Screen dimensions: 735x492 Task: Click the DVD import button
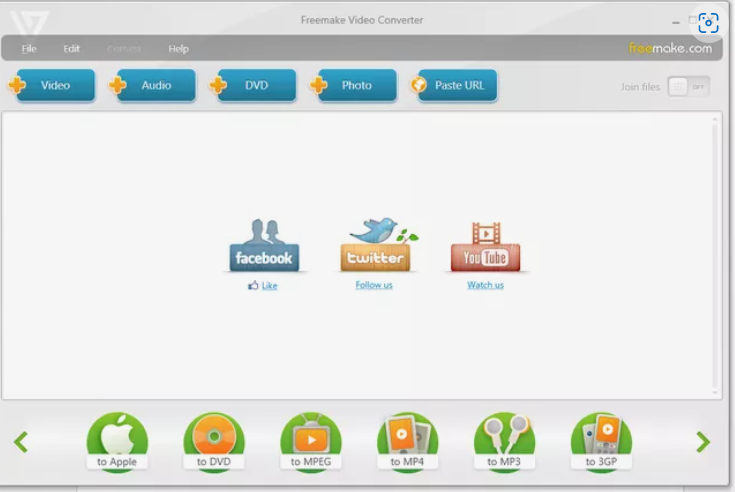[253, 85]
